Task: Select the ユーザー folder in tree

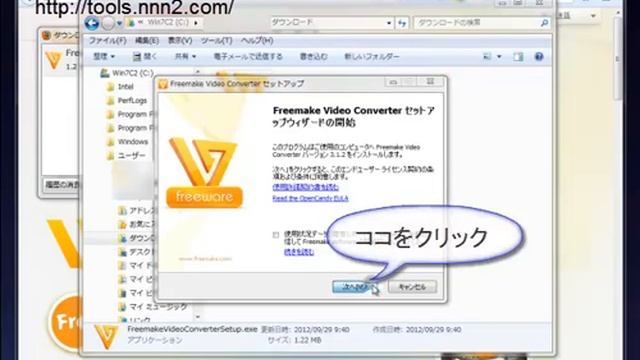Action: [x=131, y=156]
